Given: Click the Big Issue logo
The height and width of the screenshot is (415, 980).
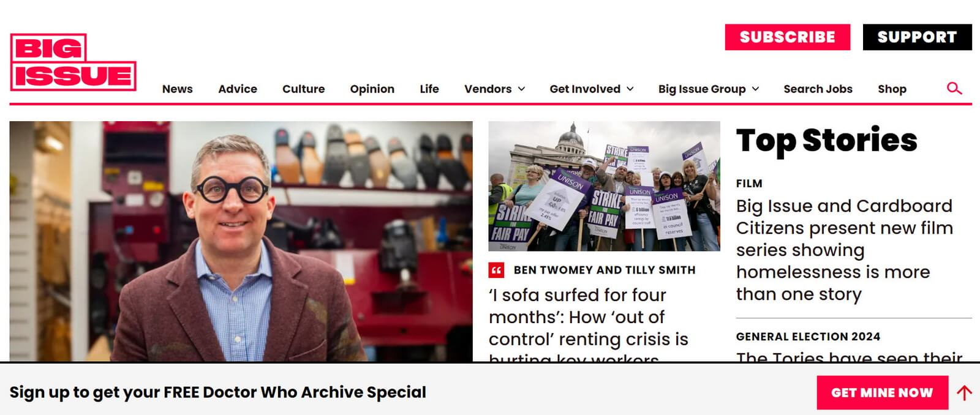Looking at the screenshot, I should pos(73,62).
